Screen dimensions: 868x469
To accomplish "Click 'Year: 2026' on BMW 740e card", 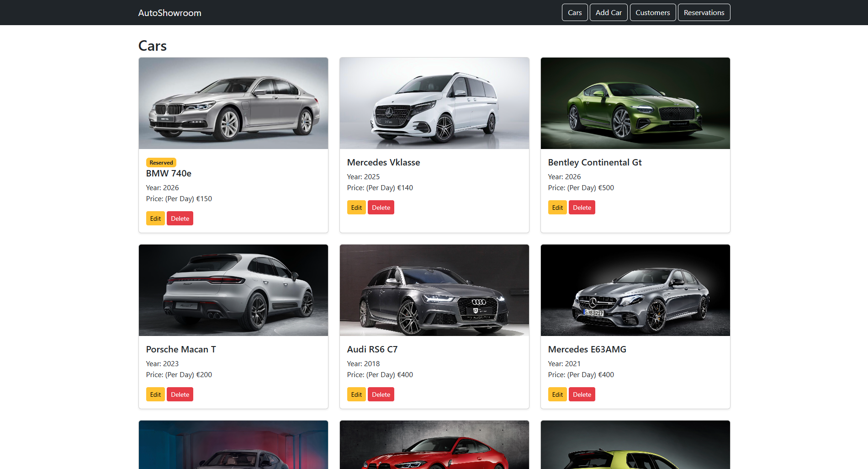I will [162, 188].
